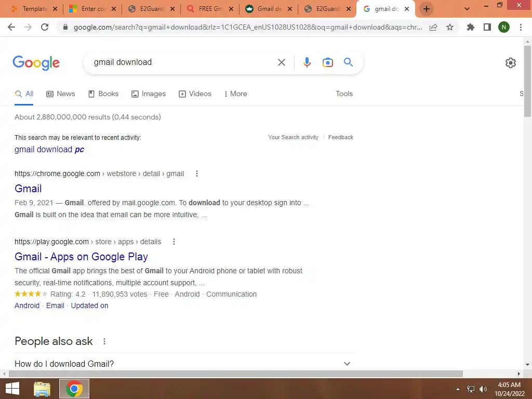The image size is (532, 399).
Task: Open options for chrome.google.com result
Action: [197, 174]
